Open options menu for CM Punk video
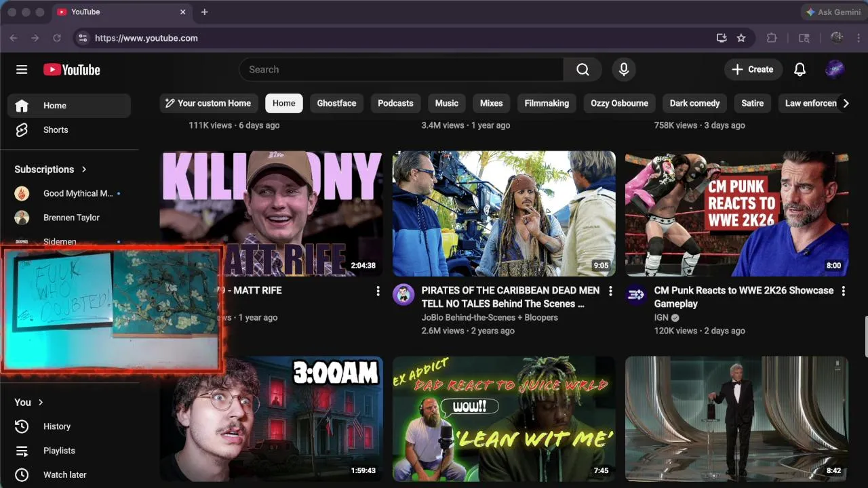The height and width of the screenshot is (488, 868). 843,291
